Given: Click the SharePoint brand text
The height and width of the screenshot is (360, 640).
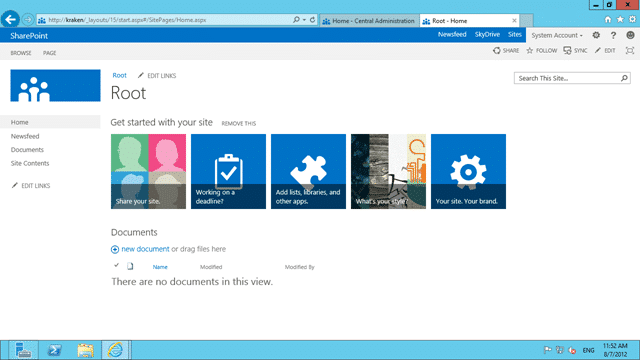Looking at the screenshot, I should (29, 36).
